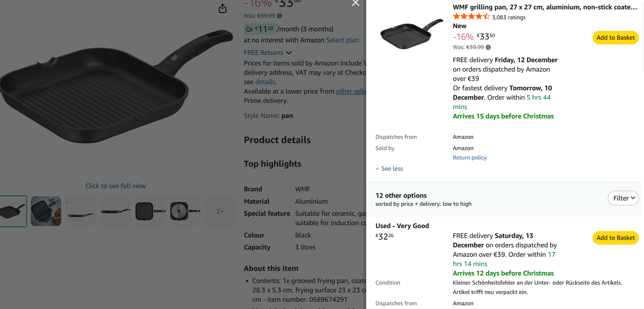This screenshot has width=644, height=309.
Task: Show the 2+ more images thumbnail
Action: [220, 211]
